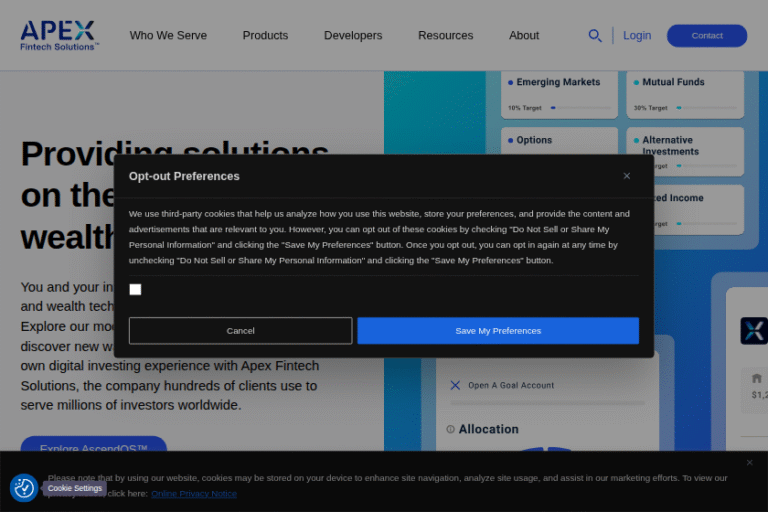The width and height of the screenshot is (768, 512).
Task: Click the blue X app icon tile
Action: 753,331
